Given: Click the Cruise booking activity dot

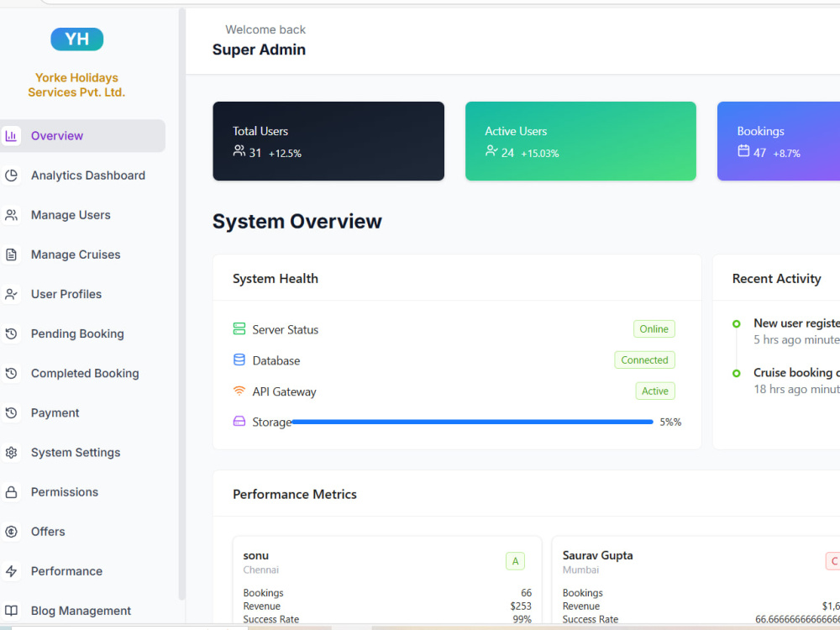Looking at the screenshot, I should pos(737,373).
